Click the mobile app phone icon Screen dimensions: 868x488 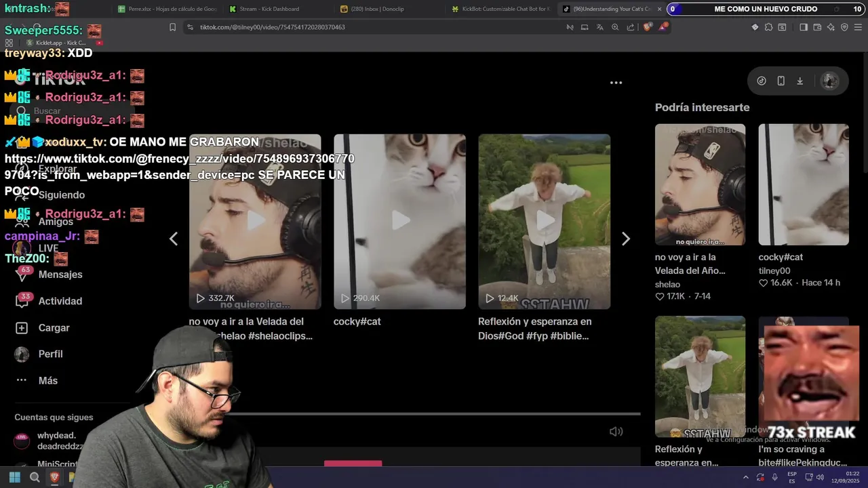point(781,81)
